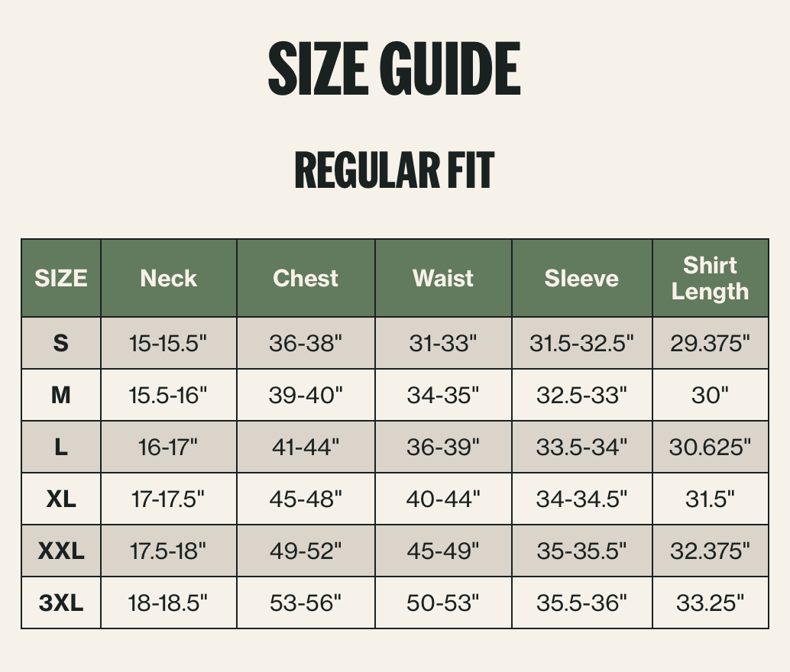The height and width of the screenshot is (672, 790).
Task: Click the 32.375" shirt length cell
Action: (x=711, y=551)
